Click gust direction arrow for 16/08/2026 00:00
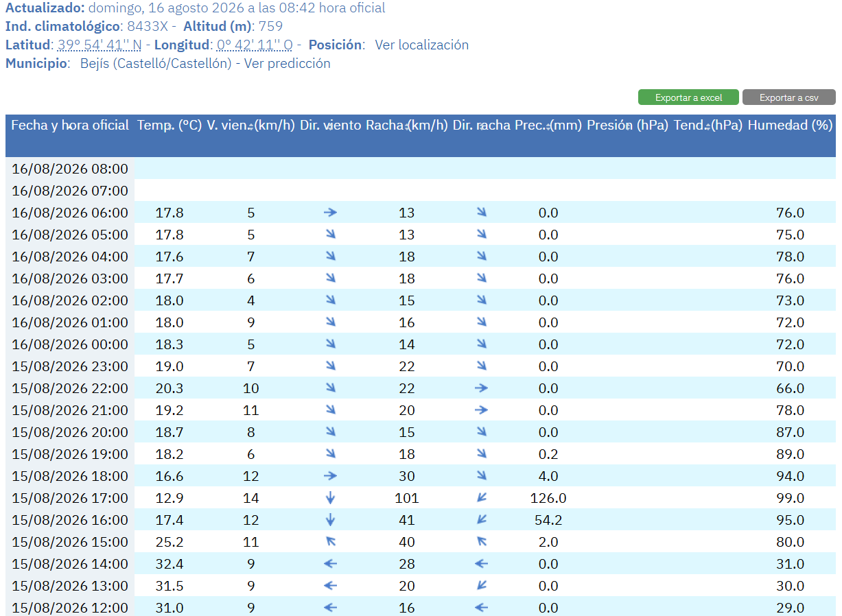Image resolution: width=842 pixels, height=616 pixels. [481, 344]
